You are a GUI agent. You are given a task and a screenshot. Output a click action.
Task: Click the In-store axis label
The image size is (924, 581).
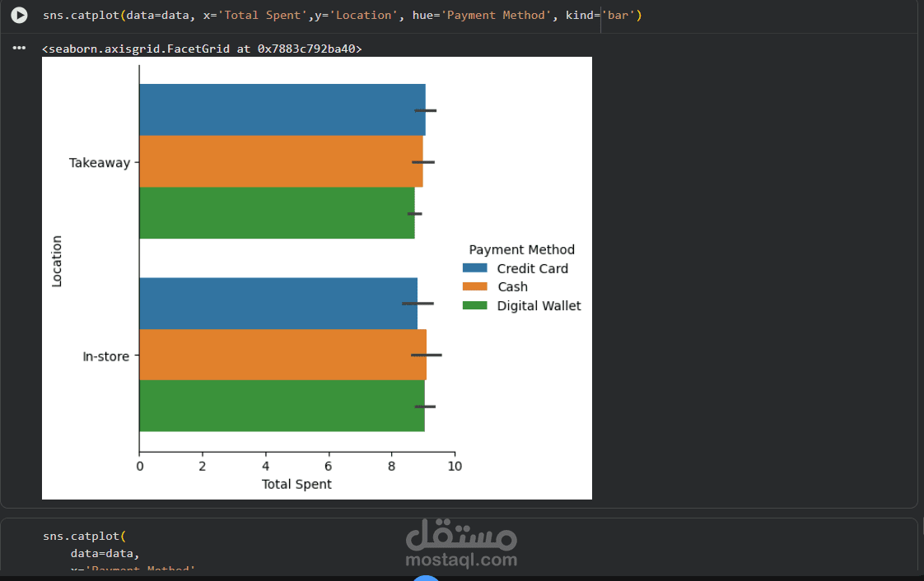(x=106, y=356)
